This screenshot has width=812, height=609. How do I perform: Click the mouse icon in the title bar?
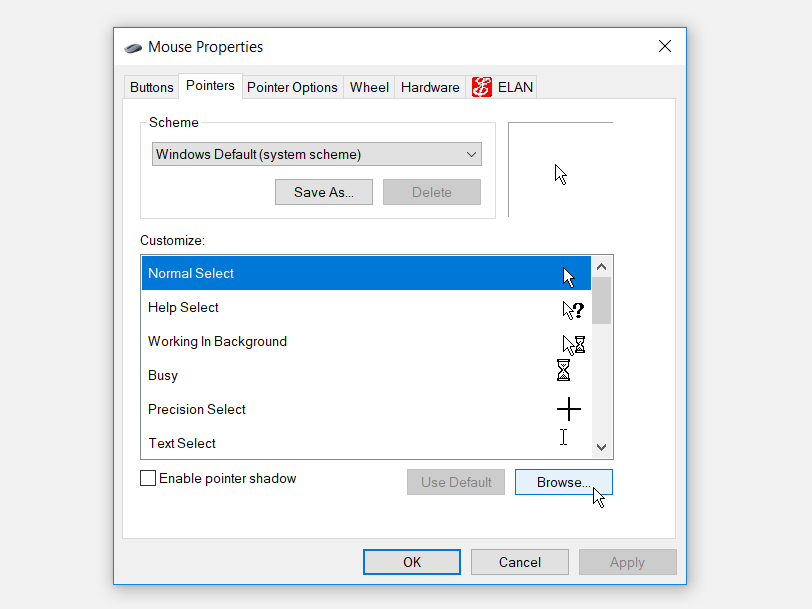tap(131, 47)
